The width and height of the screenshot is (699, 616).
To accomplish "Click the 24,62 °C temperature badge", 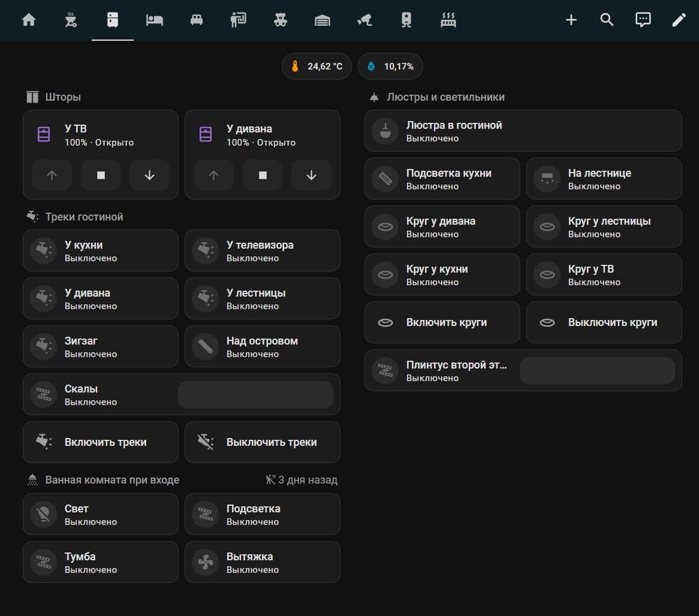I will (x=317, y=66).
